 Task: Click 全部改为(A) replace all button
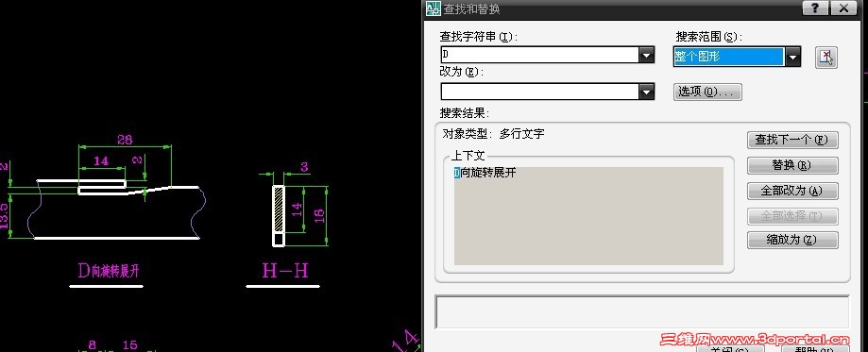coord(792,191)
